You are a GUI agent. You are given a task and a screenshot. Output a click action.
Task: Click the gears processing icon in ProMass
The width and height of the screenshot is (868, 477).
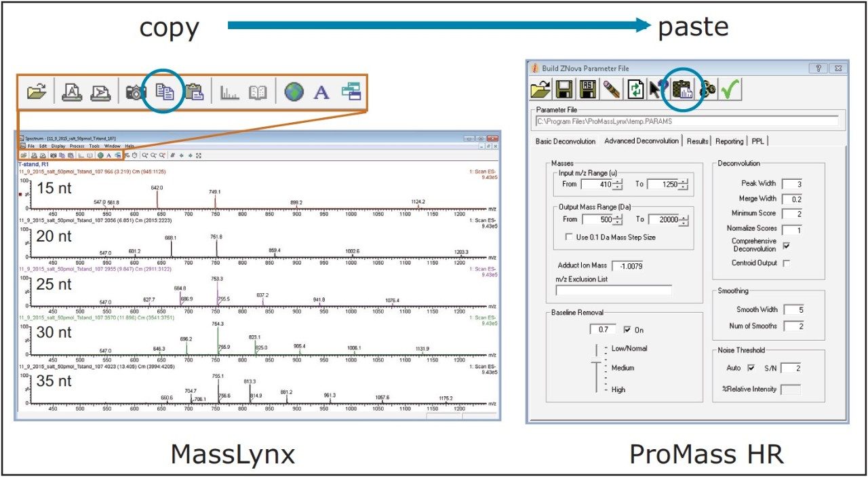[707, 90]
